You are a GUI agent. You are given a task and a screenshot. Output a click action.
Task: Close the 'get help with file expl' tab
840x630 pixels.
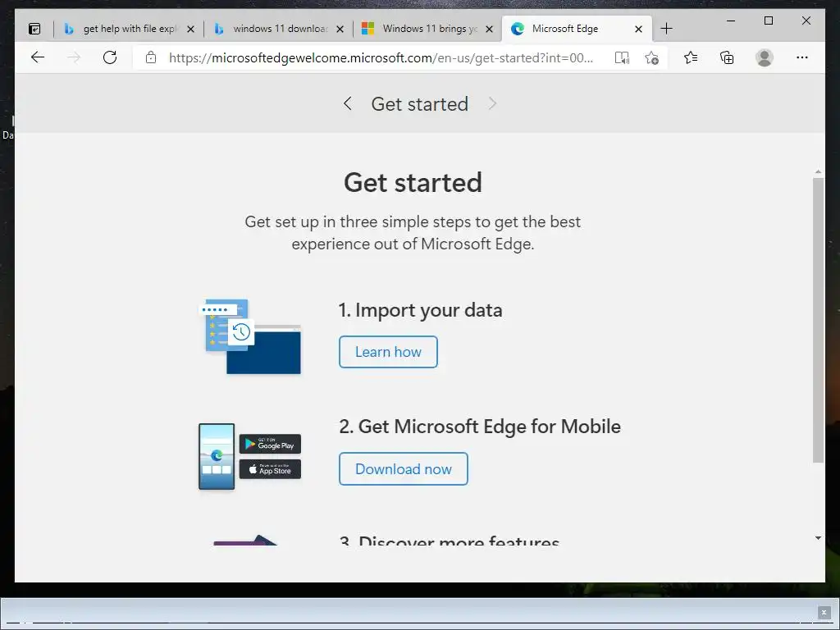pos(190,29)
